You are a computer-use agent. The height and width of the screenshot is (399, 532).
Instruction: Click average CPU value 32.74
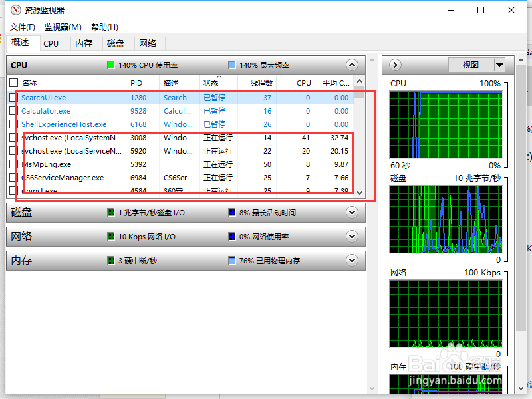[x=339, y=138]
